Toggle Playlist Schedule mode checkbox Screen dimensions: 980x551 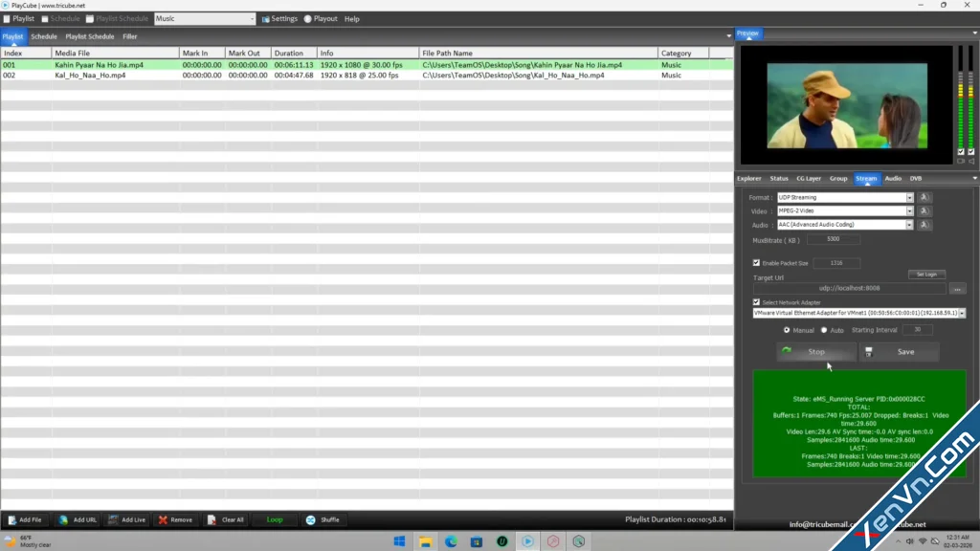[90, 19]
